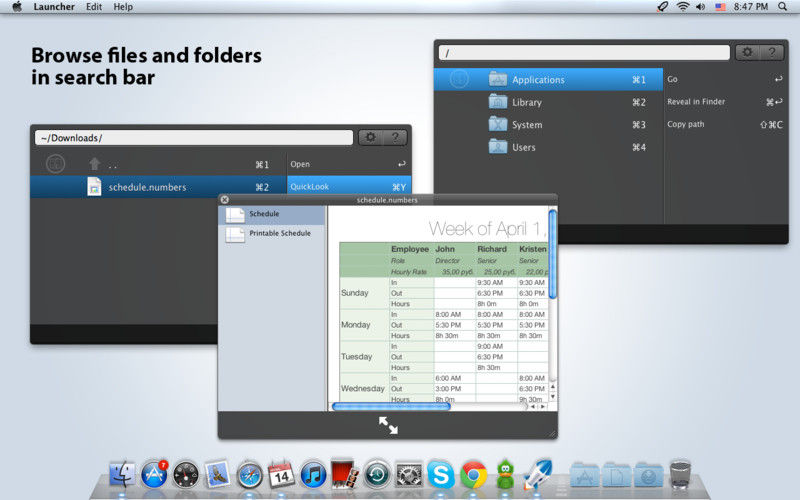
Task: Click QuickLook full screen arrows icon
Action: (388, 425)
